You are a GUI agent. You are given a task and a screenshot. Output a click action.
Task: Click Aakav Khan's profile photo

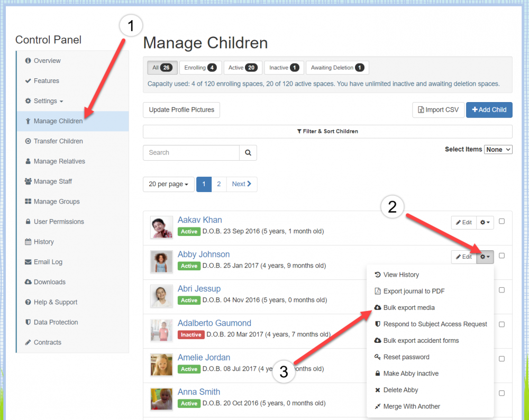click(161, 227)
